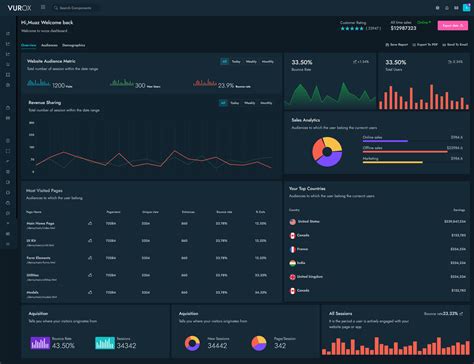This screenshot has width=474, height=364.
Task: Click the Save Report link
Action: 396,44
